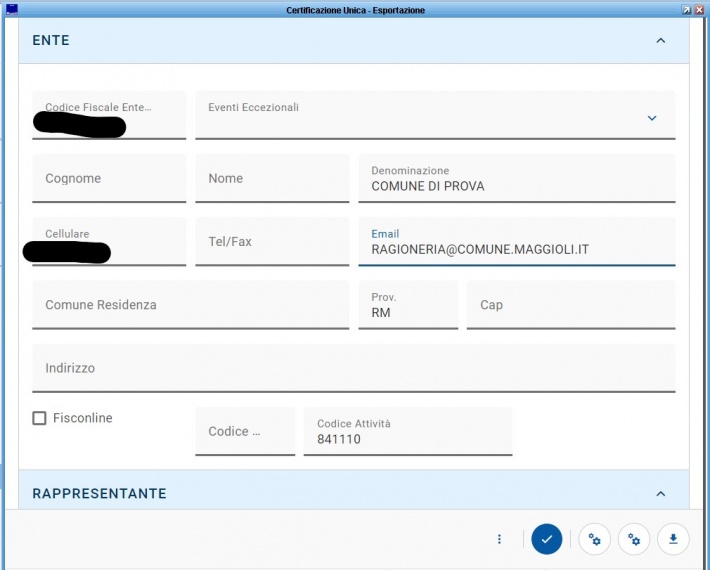Click the gear icon left of download
Viewport: 710px width, 570px height.
point(634,539)
